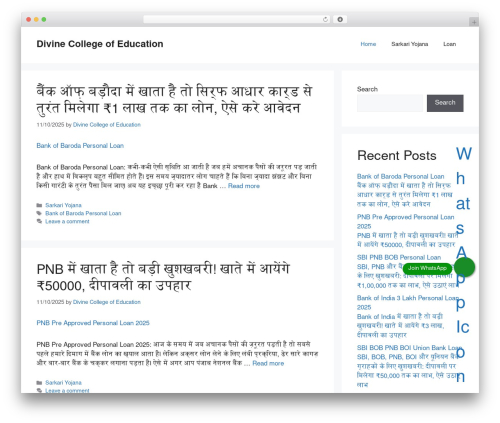This screenshot has height=423, width=500.
Task: Open the Bank of Baroda Personal Loan tag link
Action: (83, 213)
